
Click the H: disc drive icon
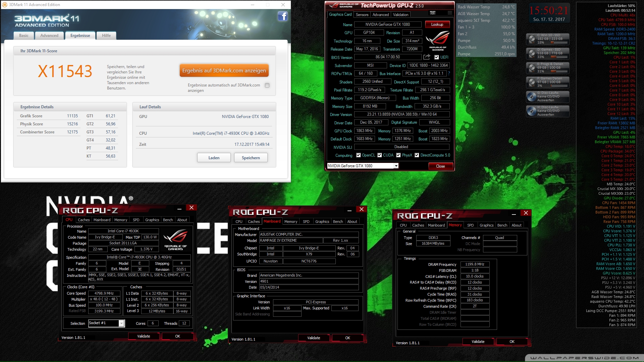[x=532, y=111]
